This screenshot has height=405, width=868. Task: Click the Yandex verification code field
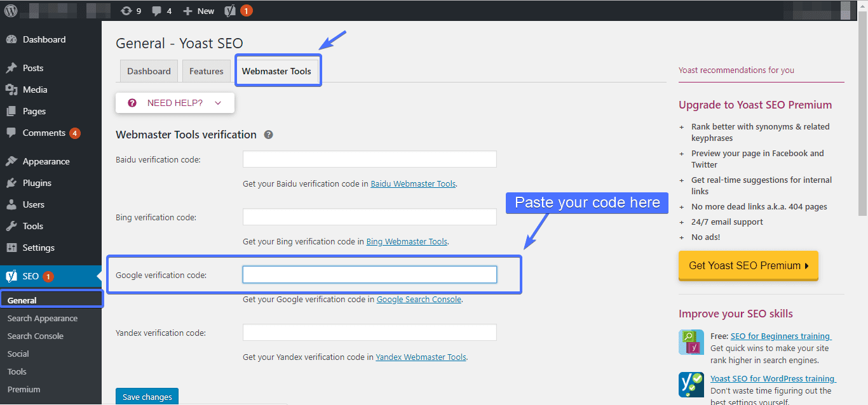click(370, 333)
